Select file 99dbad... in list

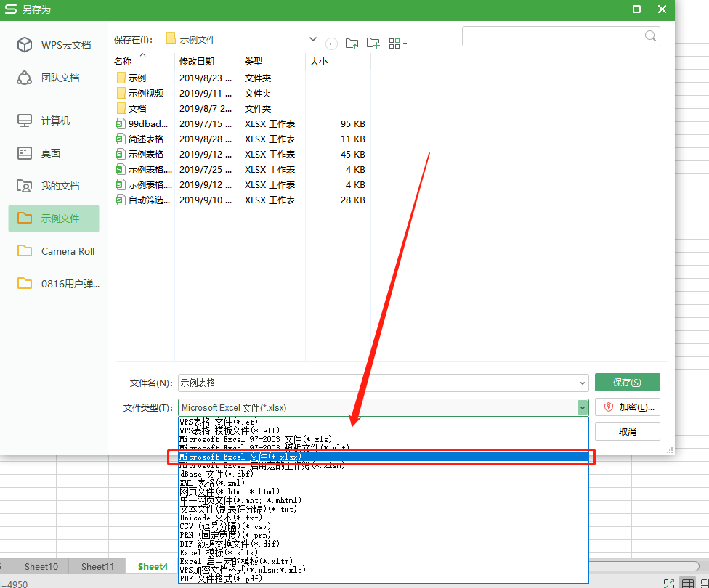(142, 124)
